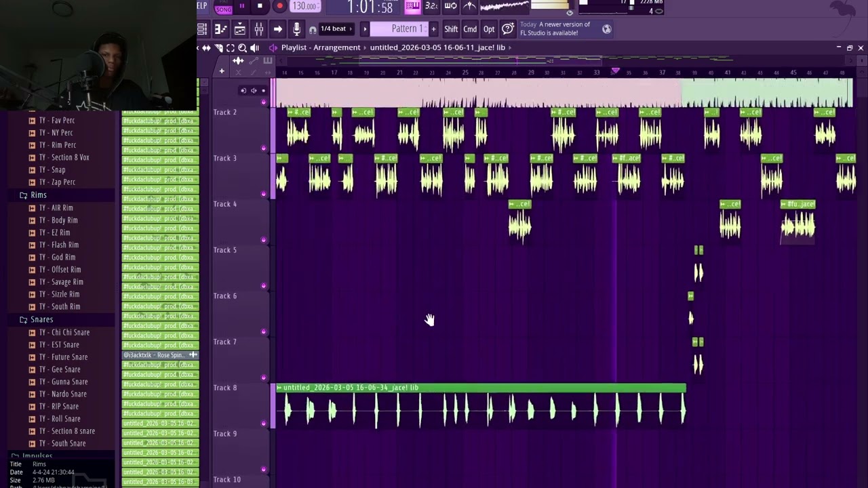The width and height of the screenshot is (868, 488).
Task: Click the Cmd modifier button
Action: pyautogui.click(x=470, y=29)
